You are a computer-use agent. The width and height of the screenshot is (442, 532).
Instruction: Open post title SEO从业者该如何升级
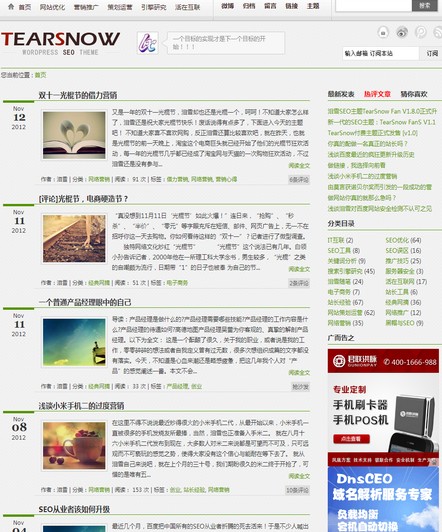[x=74, y=509]
